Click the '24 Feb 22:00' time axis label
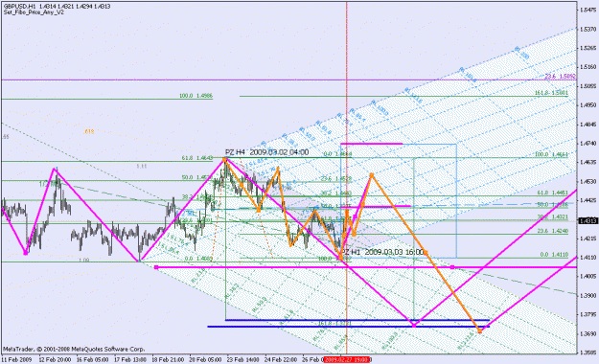Image resolution: width=599 pixels, height=364 pixels. point(281,360)
